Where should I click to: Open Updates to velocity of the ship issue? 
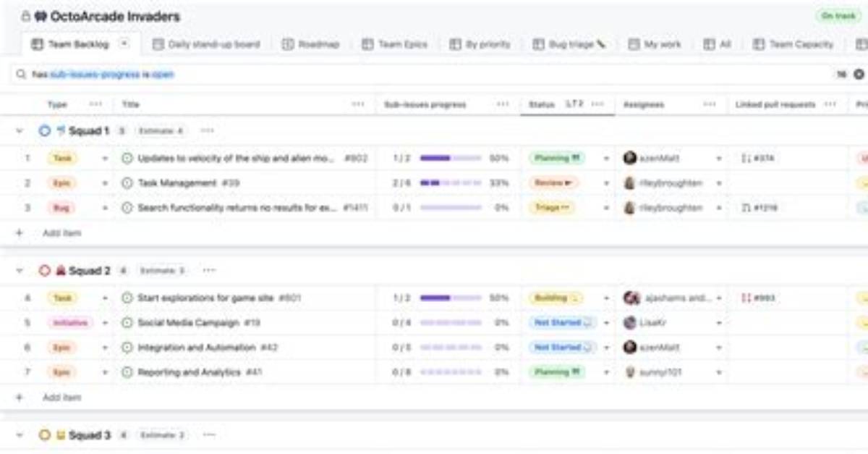(x=238, y=158)
